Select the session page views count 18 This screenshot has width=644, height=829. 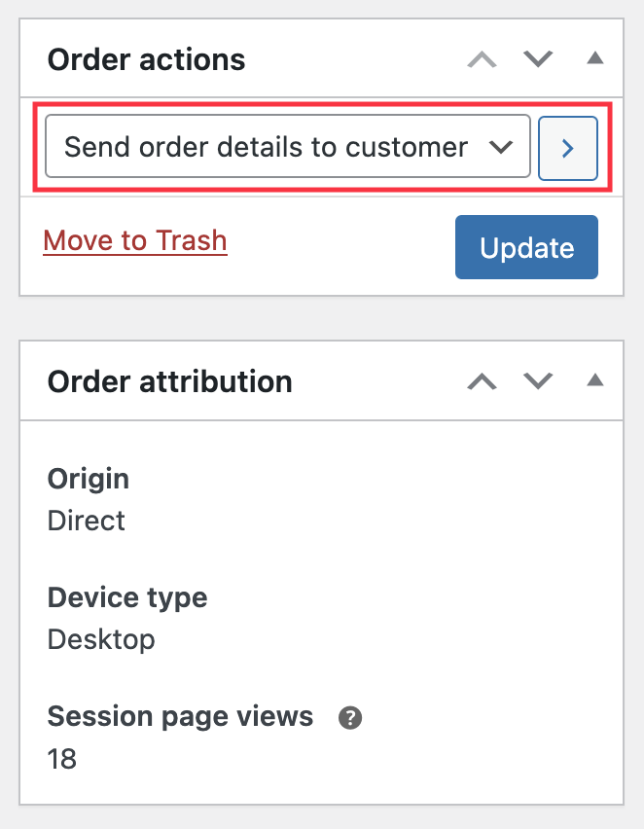[62, 759]
